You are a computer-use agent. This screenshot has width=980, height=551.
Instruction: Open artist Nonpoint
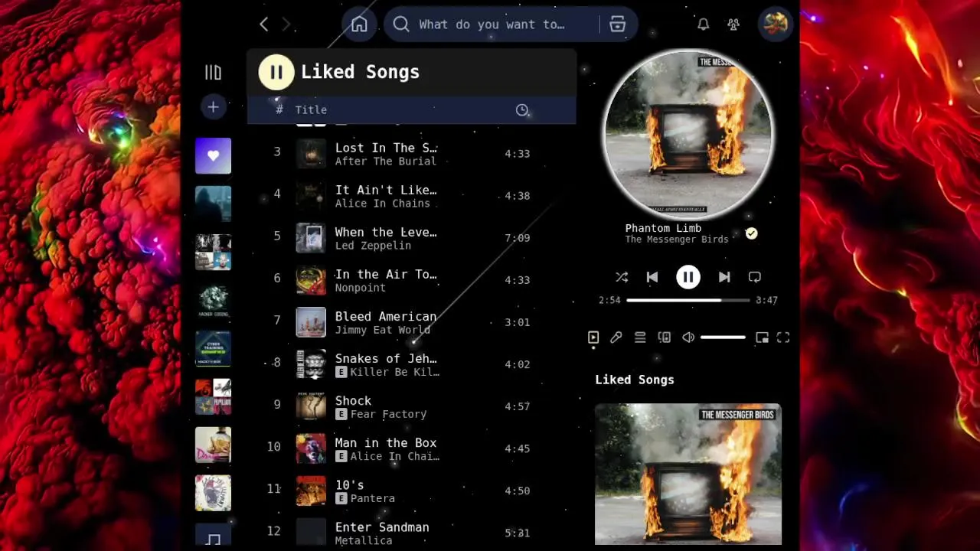tap(360, 288)
